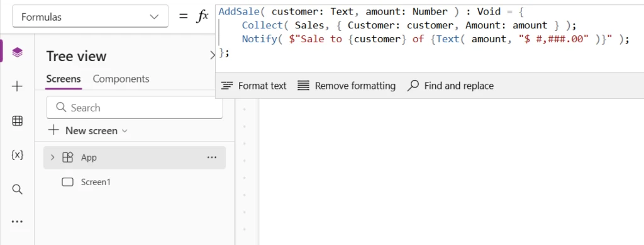Open the Tree view layers icon

(x=17, y=52)
